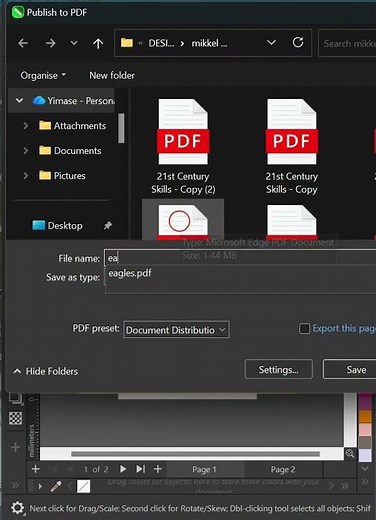The width and height of the screenshot is (376, 520).
Task: Click Hide Folders
Action: click(45, 371)
